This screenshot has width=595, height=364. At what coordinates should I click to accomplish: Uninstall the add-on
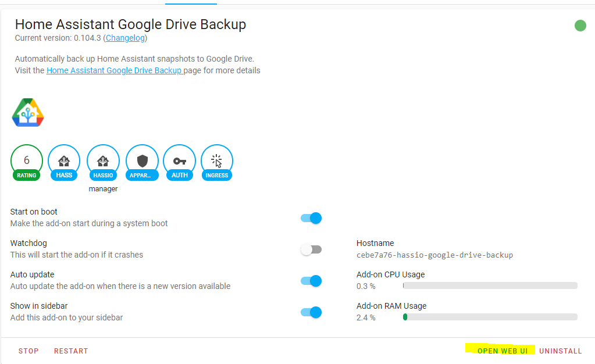point(561,351)
